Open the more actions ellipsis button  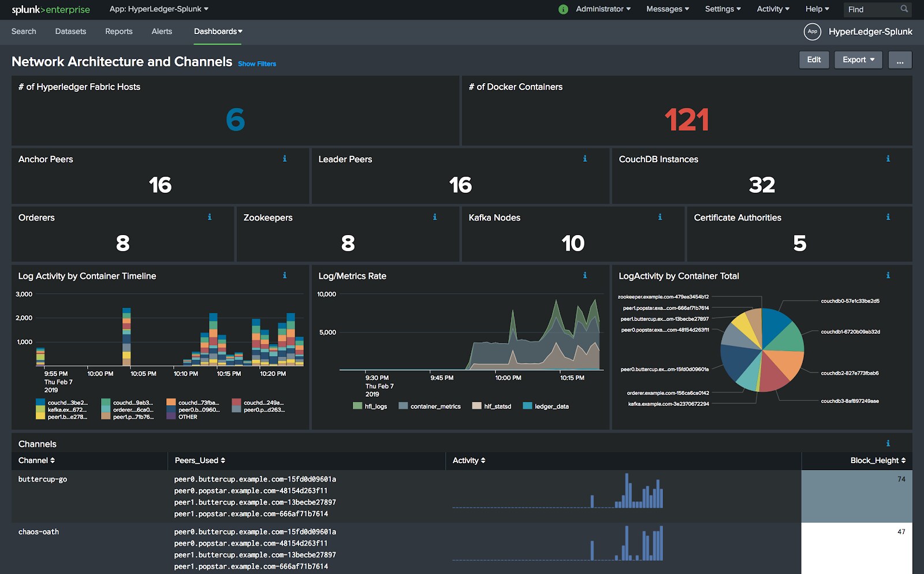click(900, 59)
